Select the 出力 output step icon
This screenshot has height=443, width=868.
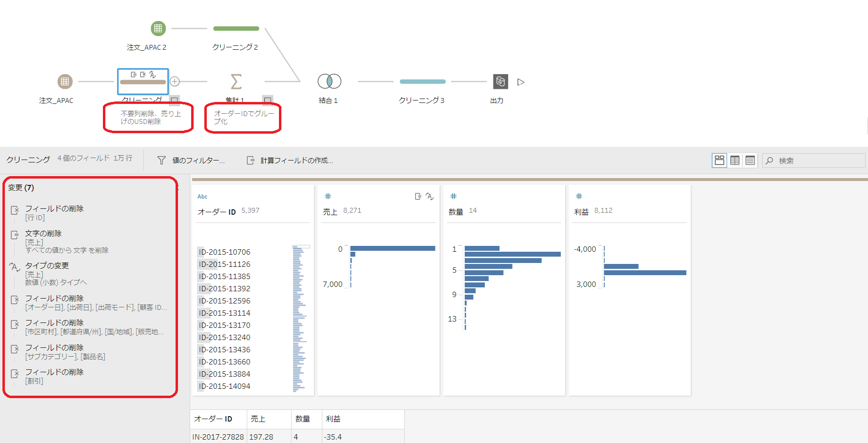coord(500,81)
